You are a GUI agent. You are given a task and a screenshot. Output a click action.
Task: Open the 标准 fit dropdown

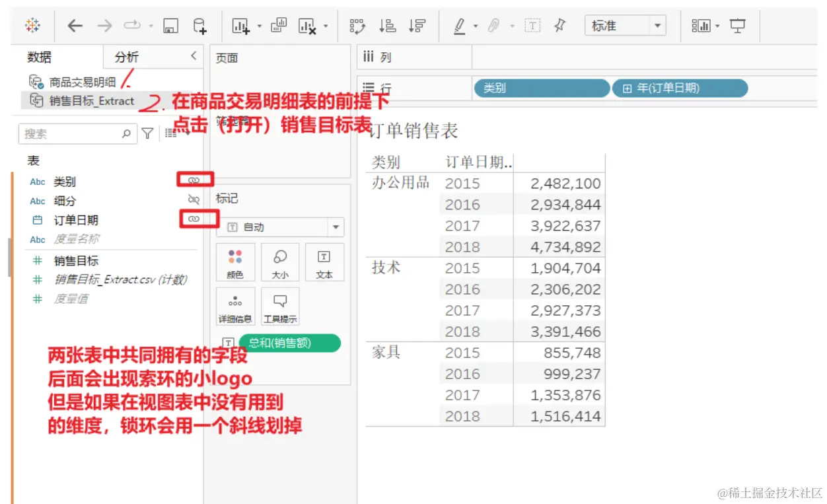(625, 26)
